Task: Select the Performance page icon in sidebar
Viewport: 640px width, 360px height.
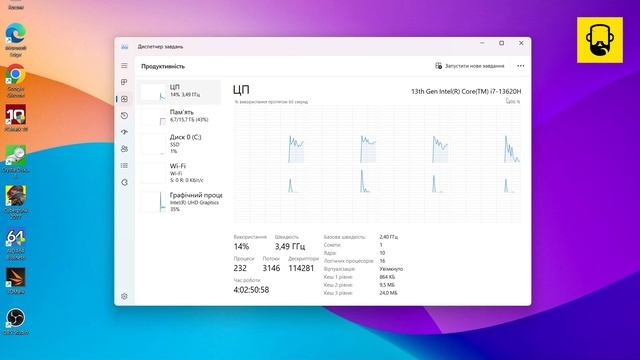Action: pos(124,99)
